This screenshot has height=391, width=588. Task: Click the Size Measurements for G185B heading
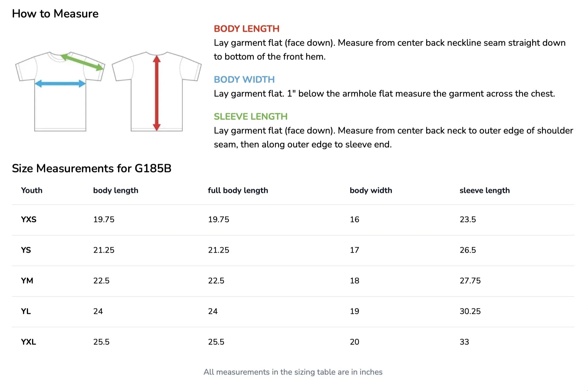tap(92, 168)
